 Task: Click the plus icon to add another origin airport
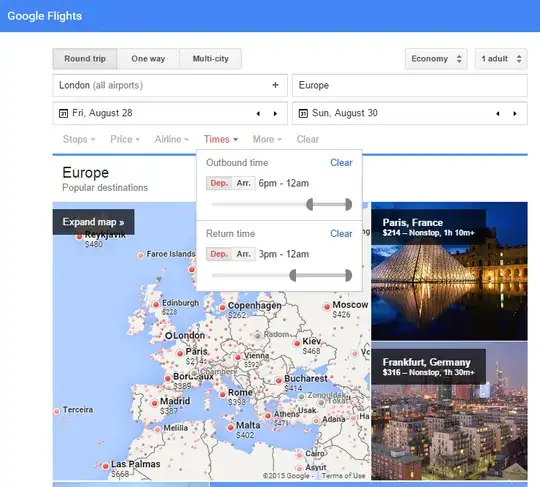point(275,85)
